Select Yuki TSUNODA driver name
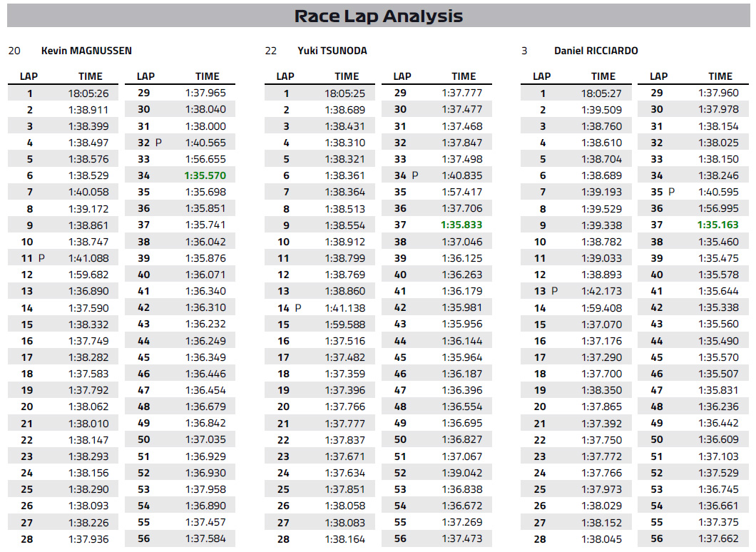This screenshot has width=756, height=552. 332,51
